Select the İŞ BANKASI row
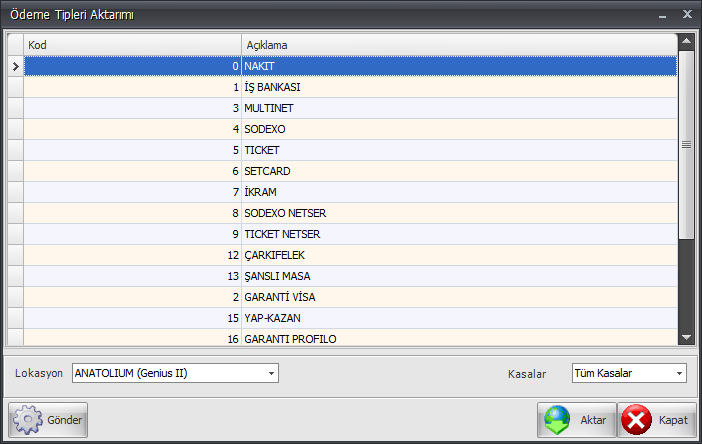The image size is (702, 444). pos(351,87)
